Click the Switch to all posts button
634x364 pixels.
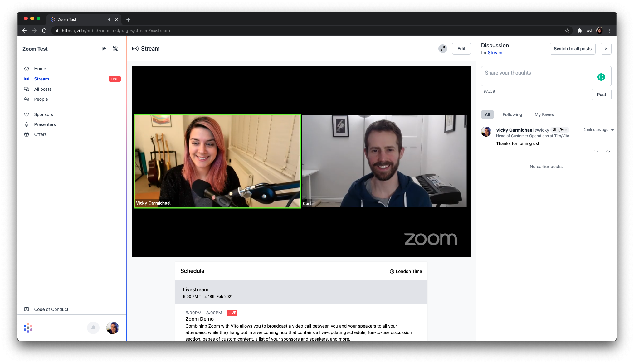(x=573, y=49)
